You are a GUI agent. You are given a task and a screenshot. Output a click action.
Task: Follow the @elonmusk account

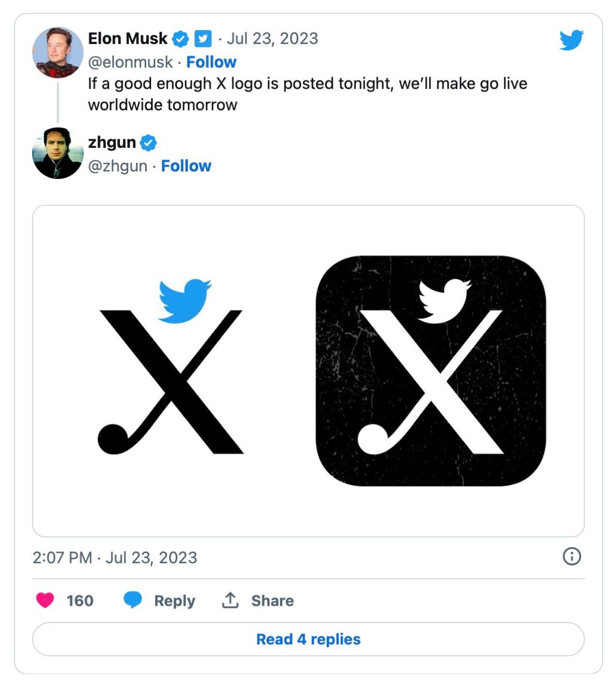[x=211, y=62]
